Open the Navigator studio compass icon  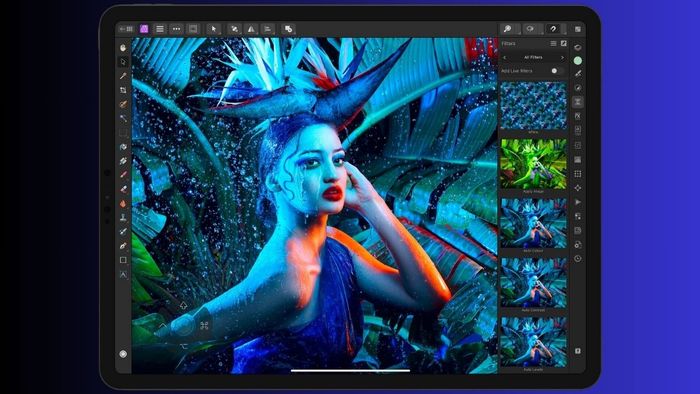point(578,188)
